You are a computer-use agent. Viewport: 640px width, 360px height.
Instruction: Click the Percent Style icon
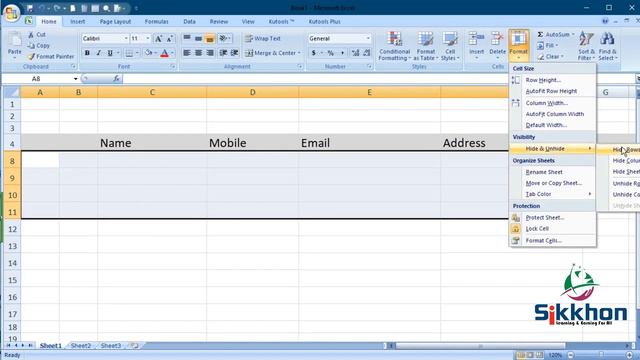[x=331, y=53]
